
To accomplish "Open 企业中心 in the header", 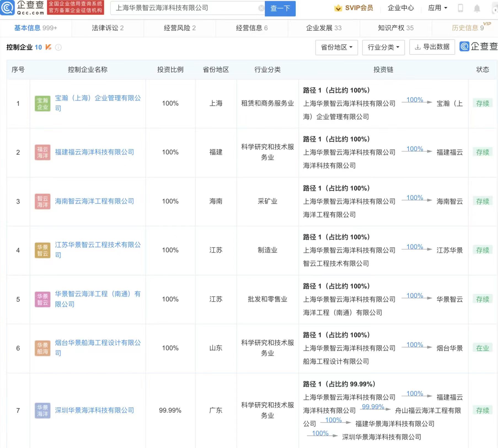I will click(401, 8).
